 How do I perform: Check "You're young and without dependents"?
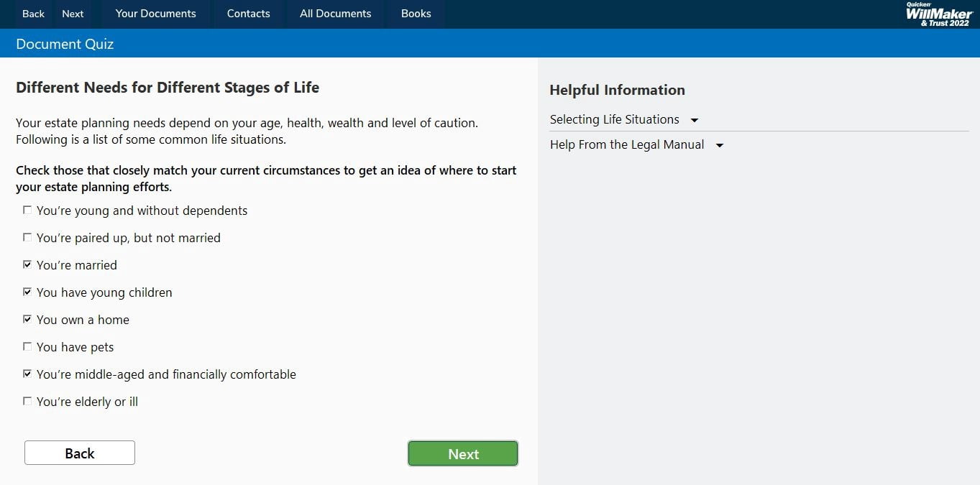point(27,211)
